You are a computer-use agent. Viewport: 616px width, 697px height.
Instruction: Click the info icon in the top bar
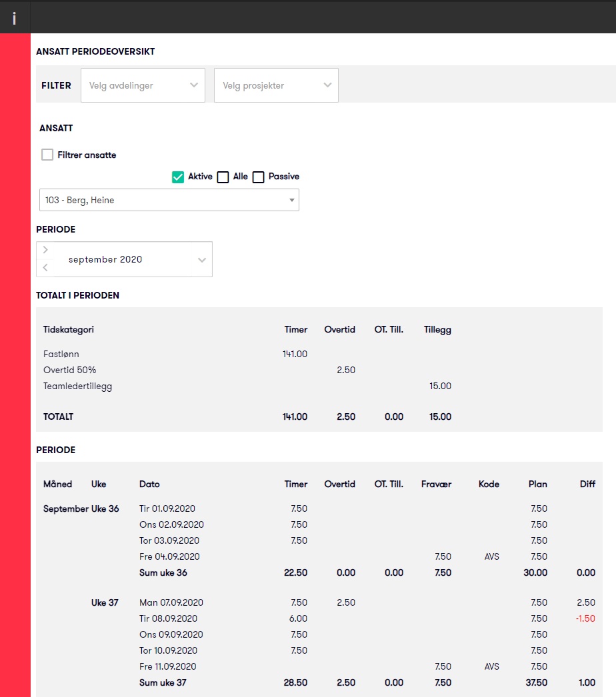(x=15, y=18)
